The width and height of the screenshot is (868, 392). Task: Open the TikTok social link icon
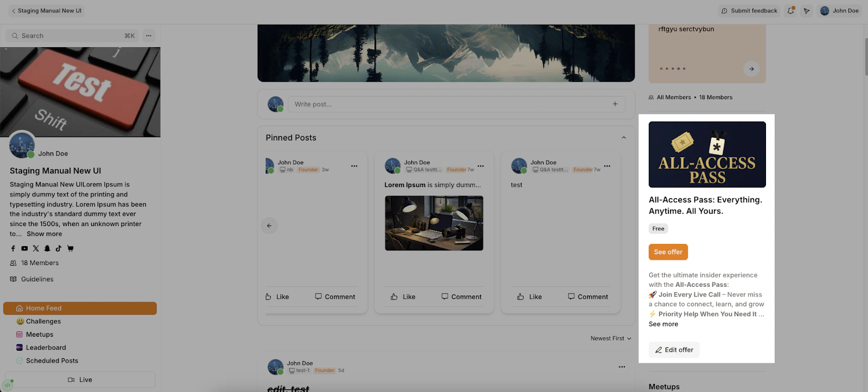[59, 248]
